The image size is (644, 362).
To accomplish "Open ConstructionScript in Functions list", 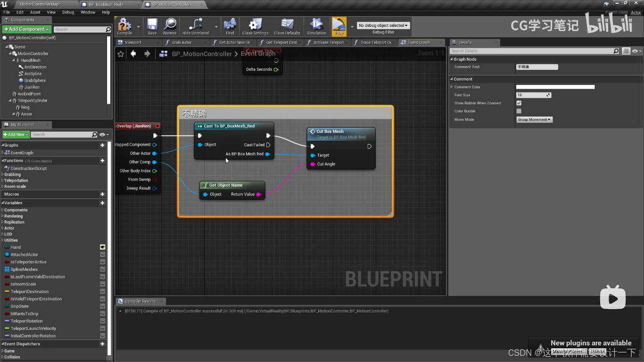I will [28, 168].
